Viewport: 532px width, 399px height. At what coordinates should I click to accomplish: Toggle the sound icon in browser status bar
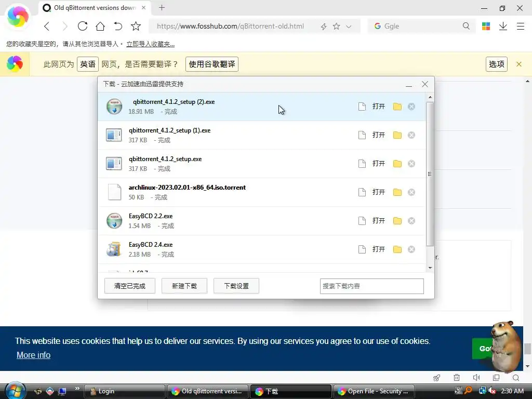476,378
